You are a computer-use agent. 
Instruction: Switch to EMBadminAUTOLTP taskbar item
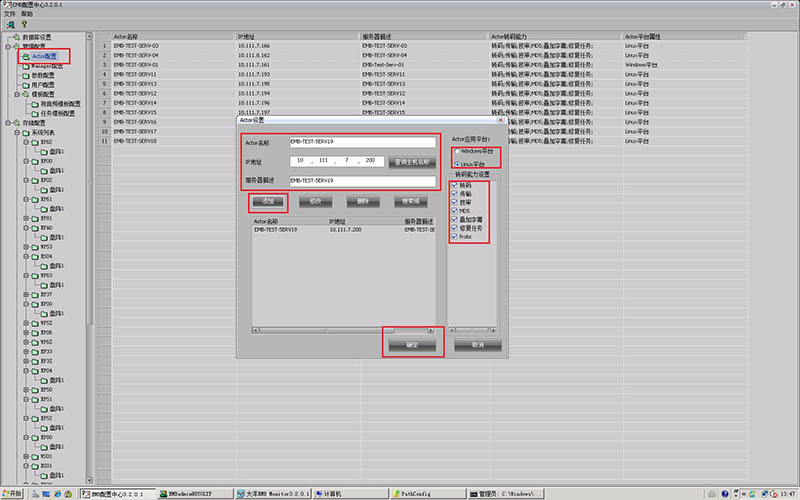coord(195,494)
